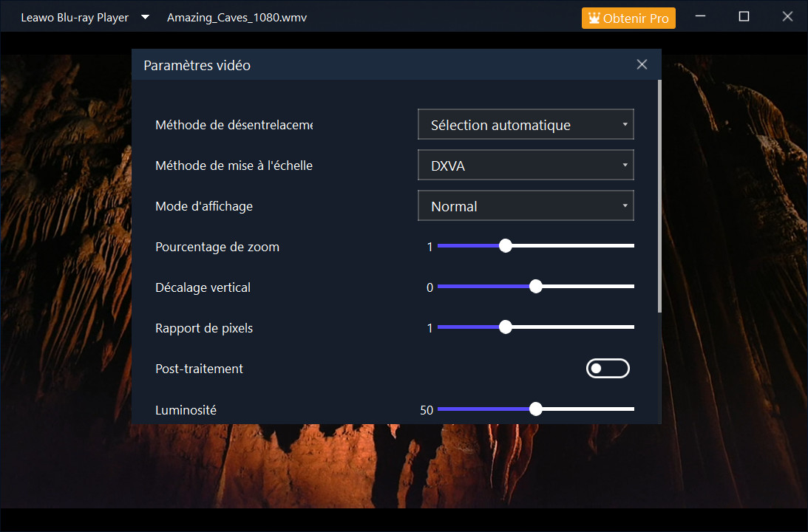Viewport: 808px width, 532px height.
Task: Click the Paramètres vidéo dialog title
Action: pos(197,66)
